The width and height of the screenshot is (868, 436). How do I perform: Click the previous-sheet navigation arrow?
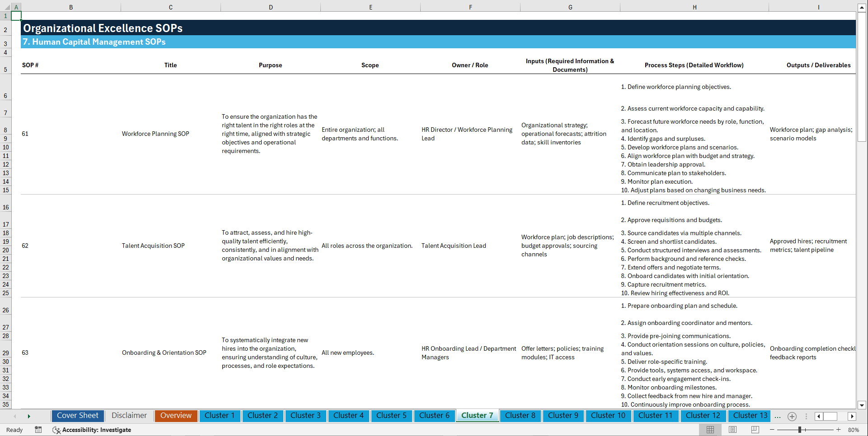point(14,416)
